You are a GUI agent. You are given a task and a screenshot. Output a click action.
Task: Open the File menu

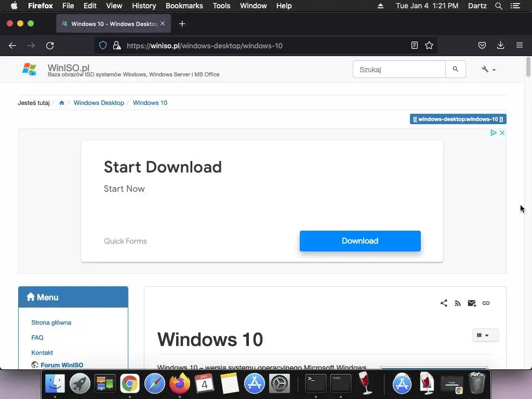[68, 6]
